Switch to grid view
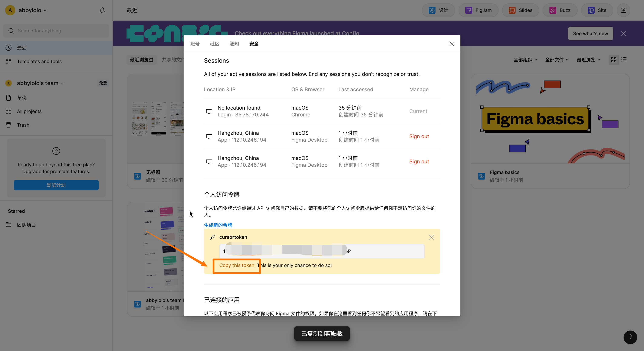Screen dimensions: 644x351 tap(614, 59)
